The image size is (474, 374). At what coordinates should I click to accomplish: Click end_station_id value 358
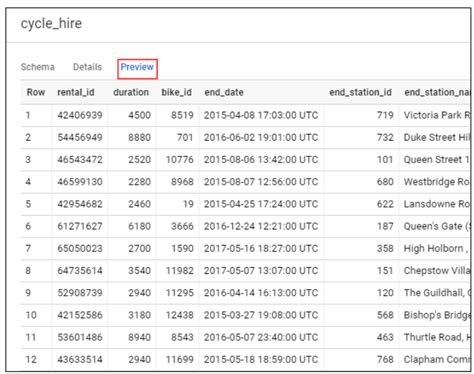[385, 249]
